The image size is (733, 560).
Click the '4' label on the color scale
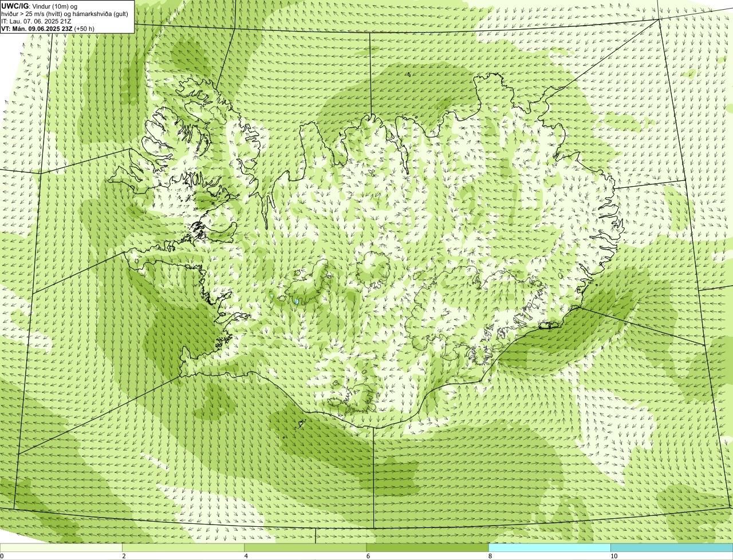coord(246,556)
